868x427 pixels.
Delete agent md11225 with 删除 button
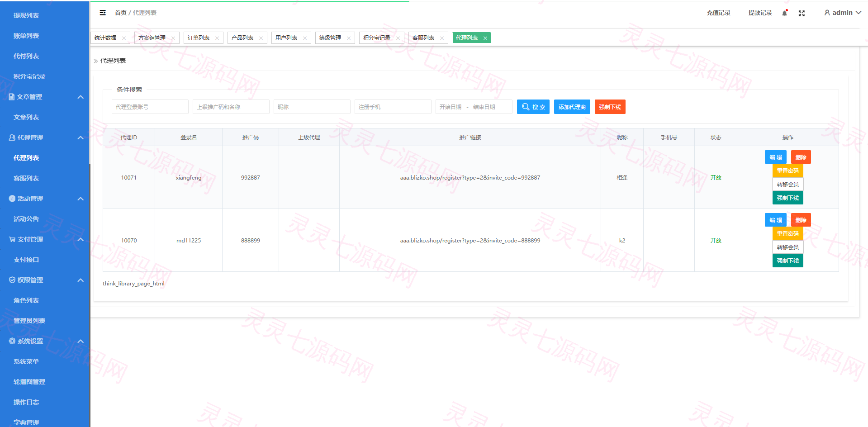click(801, 220)
